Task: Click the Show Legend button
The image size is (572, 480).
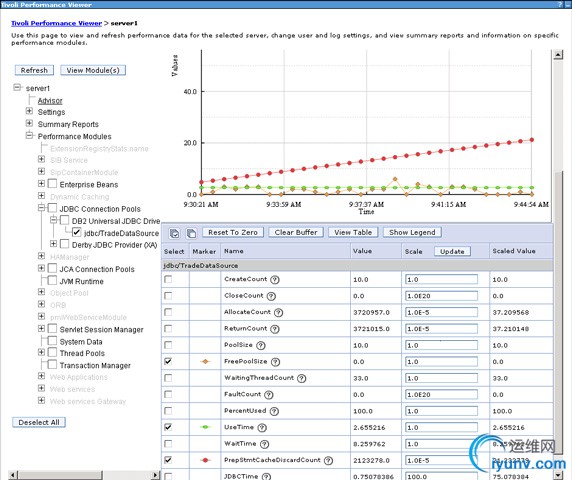Action: [412, 232]
